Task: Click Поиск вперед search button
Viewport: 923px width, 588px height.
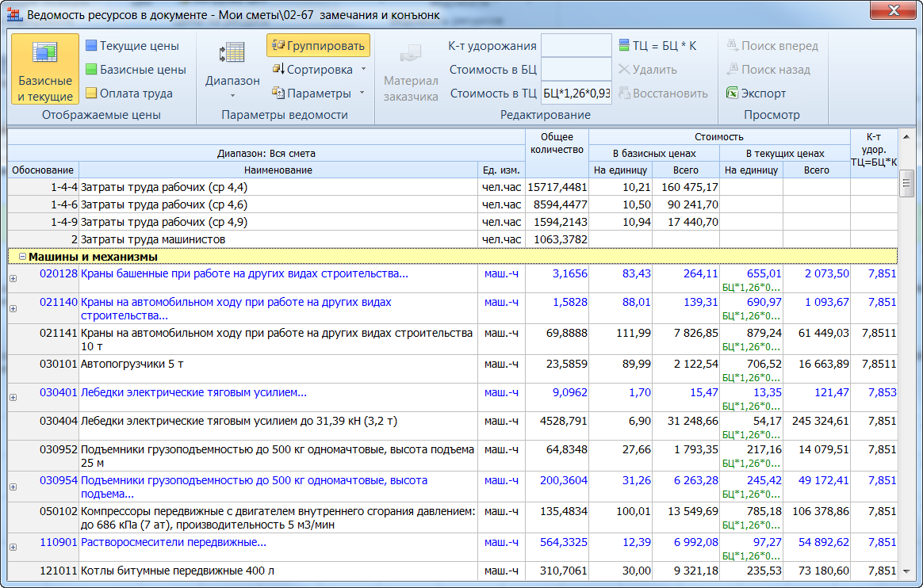Action: pos(772,46)
